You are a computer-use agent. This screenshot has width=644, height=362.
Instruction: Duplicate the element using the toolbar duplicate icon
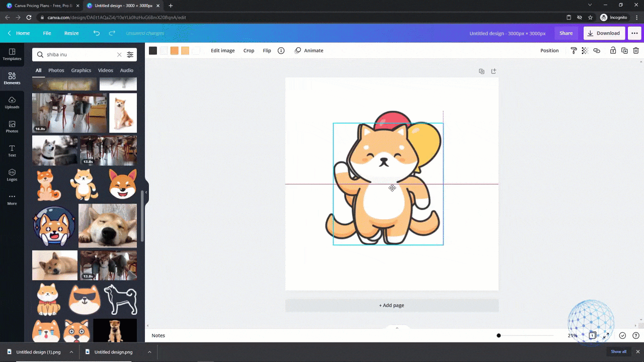click(624, 51)
